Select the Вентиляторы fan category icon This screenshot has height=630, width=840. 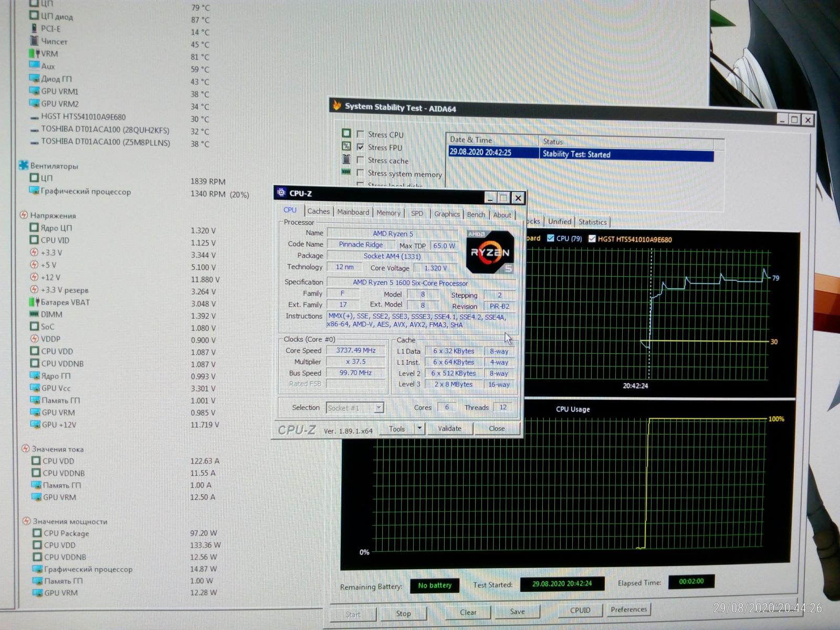click(24, 165)
